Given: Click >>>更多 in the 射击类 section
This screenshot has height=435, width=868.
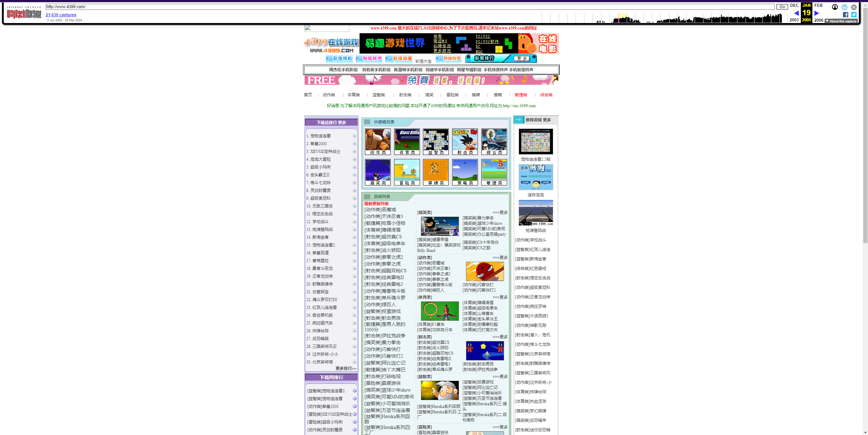Looking at the screenshot, I should (500, 337).
